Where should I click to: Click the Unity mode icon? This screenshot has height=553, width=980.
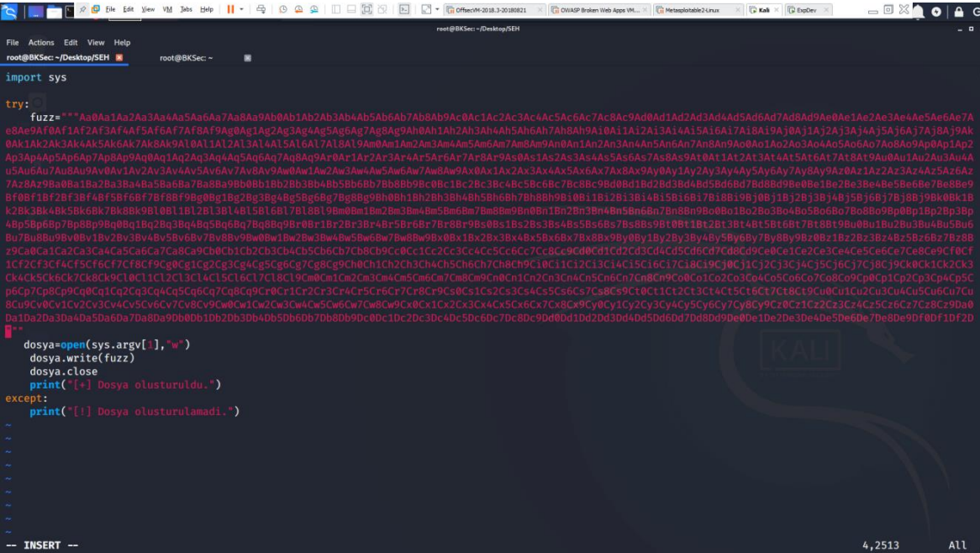pyautogui.click(x=382, y=9)
